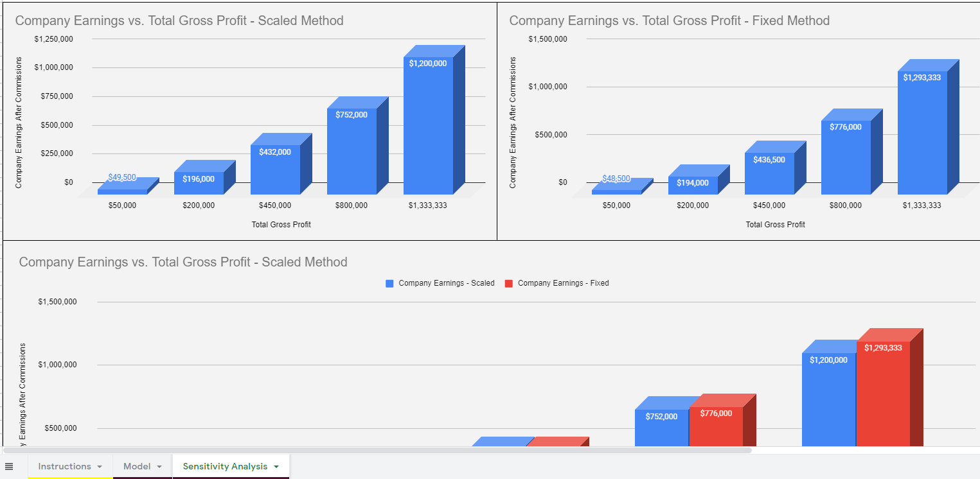The image size is (980, 479).
Task: Click the red Company Earnings - Fixed legend swatch
Action: tap(509, 283)
